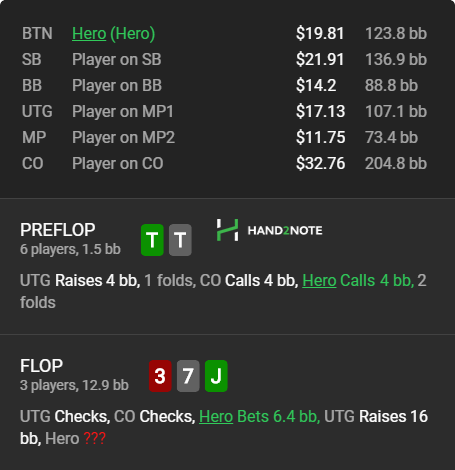Select the Player on SB row

pyautogui.click(x=224, y=59)
